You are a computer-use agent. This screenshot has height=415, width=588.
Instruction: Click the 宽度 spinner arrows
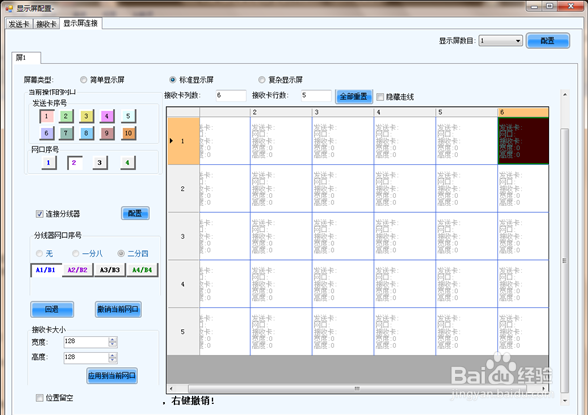tap(113, 342)
